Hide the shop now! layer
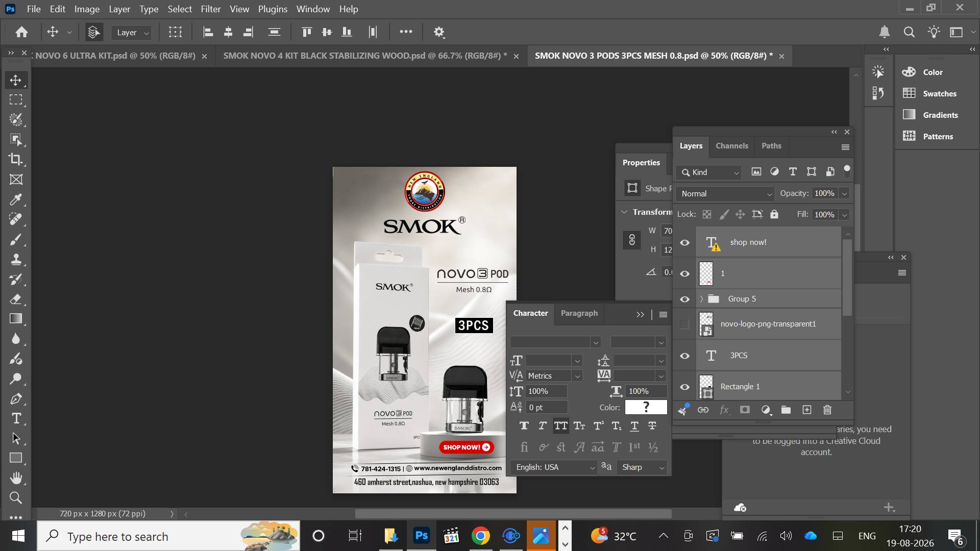This screenshot has width=980, height=551. pos(684,242)
